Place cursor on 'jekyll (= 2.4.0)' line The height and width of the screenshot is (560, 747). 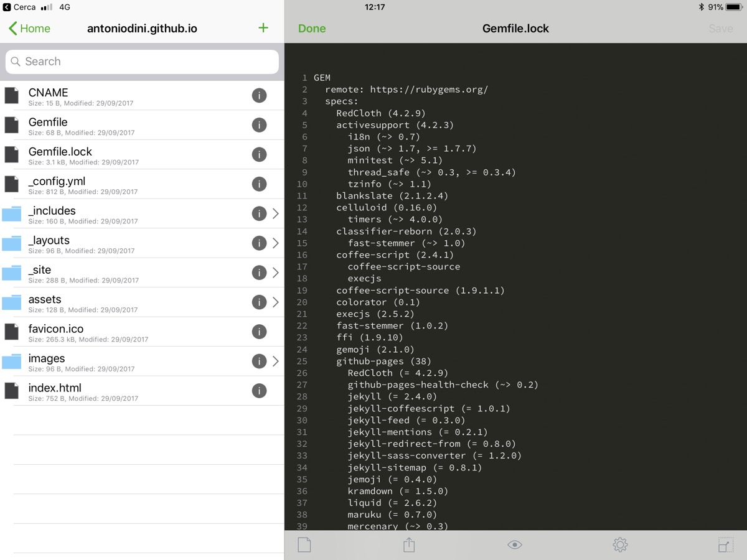pos(392,396)
